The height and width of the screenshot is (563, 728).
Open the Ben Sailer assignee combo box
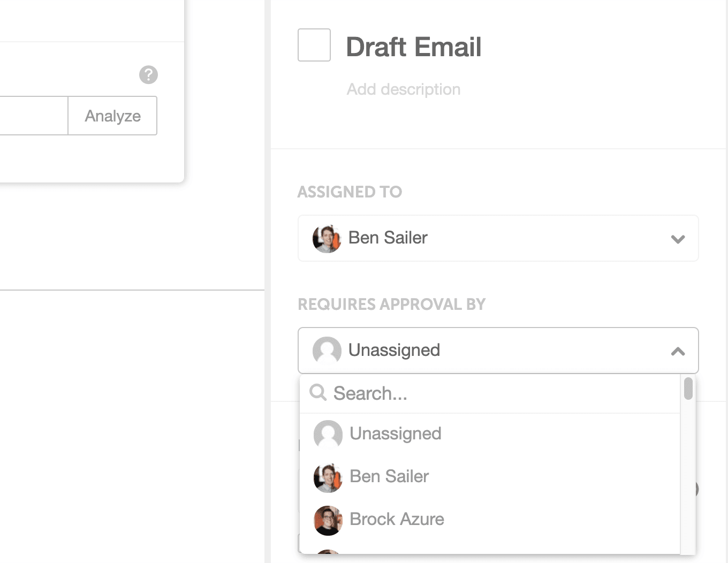pyautogui.click(x=498, y=238)
